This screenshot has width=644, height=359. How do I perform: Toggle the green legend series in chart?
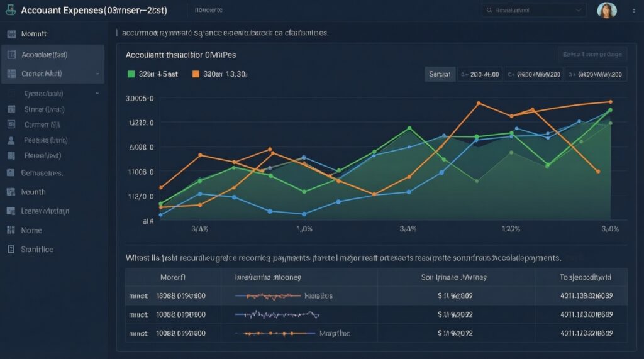(131, 74)
